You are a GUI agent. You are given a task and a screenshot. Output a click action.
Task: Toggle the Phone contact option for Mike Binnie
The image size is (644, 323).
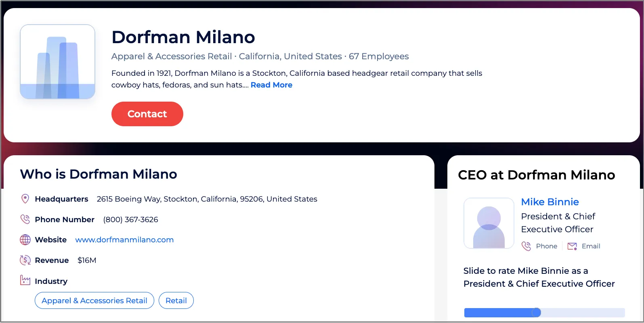click(x=540, y=246)
